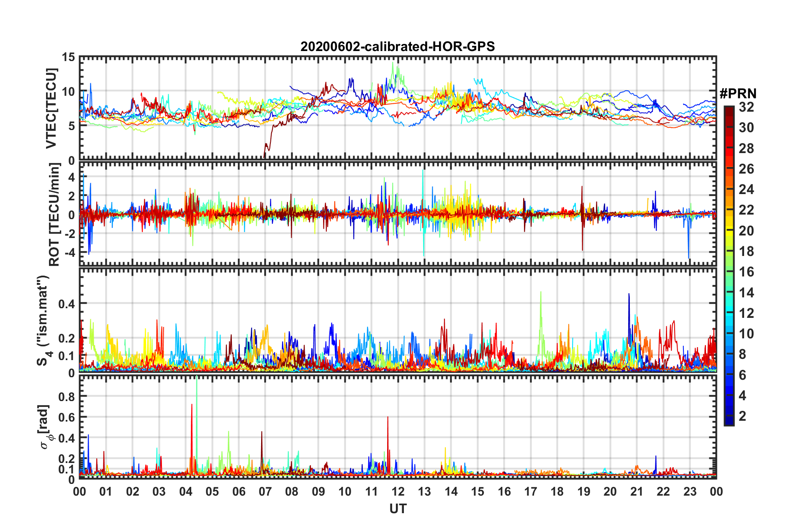Image resolution: width=796 pixels, height=532 pixels.
Task: Click colorbar tick label "30"
Action: click(x=746, y=128)
